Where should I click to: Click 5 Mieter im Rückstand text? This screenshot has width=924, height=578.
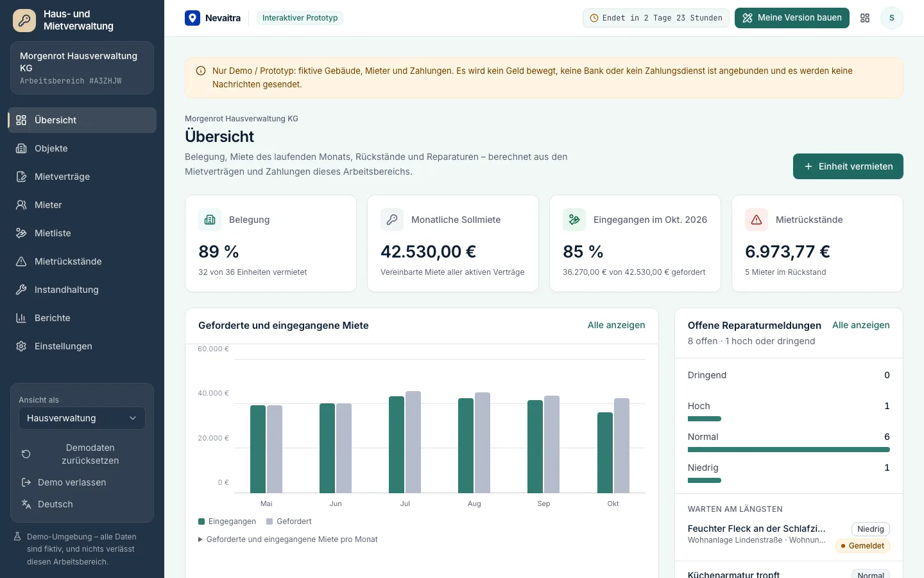point(785,272)
